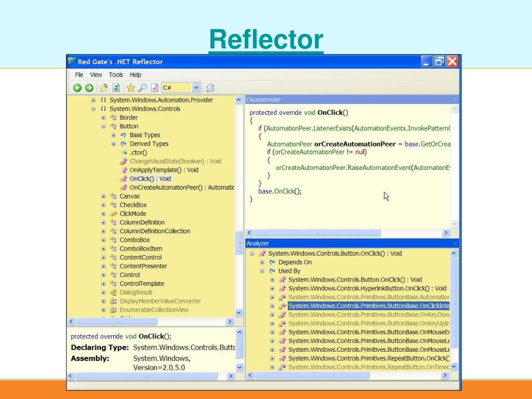The width and height of the screenshot is (532, 399).
Task: Select ContentPresenter class in tree
Action: (x=143, y=267)
